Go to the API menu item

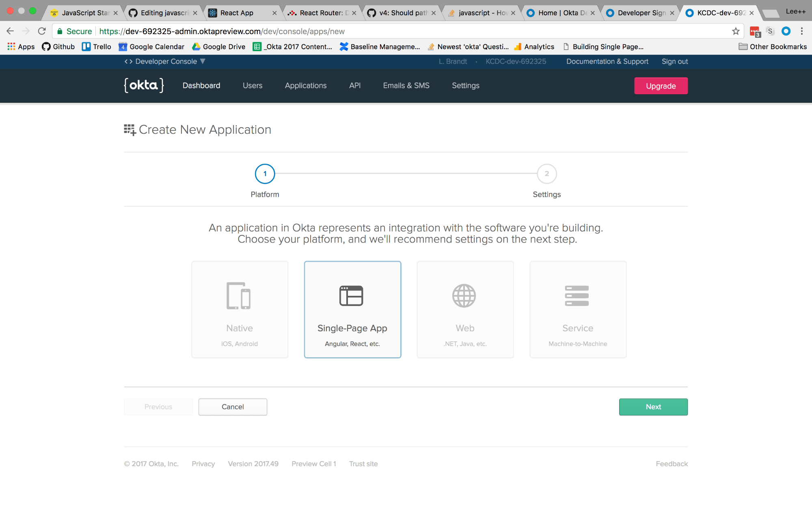354,85
